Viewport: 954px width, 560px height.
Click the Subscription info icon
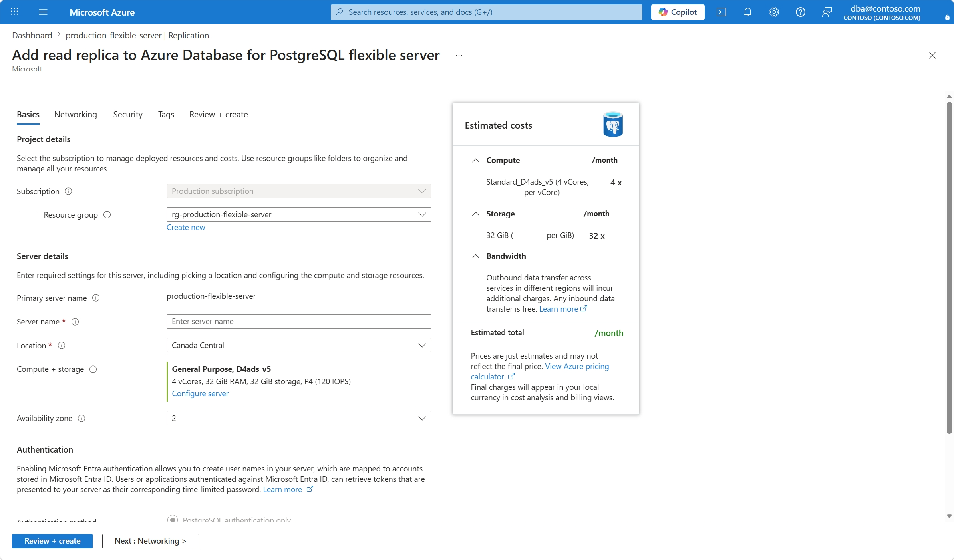(68, 191)
